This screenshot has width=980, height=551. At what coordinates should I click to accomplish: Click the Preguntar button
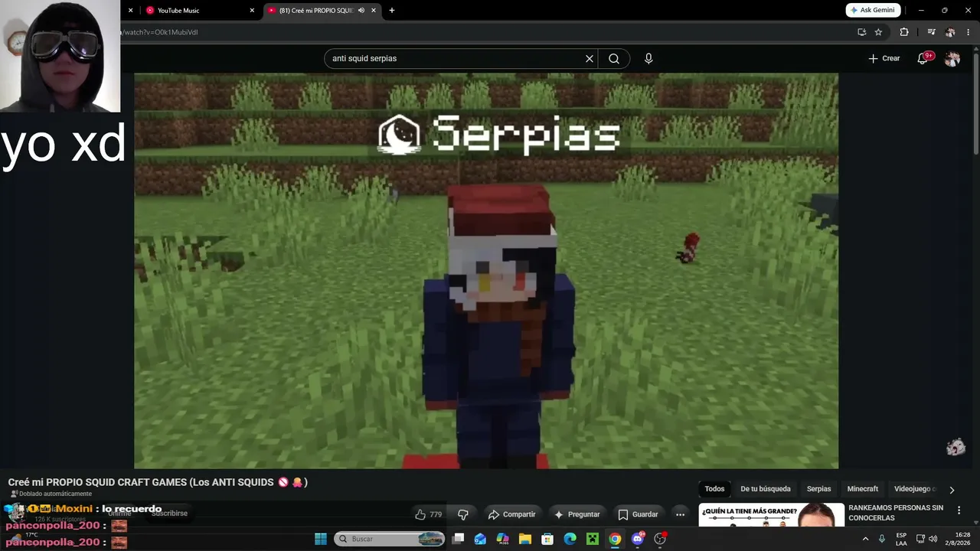tap(577, 514)
